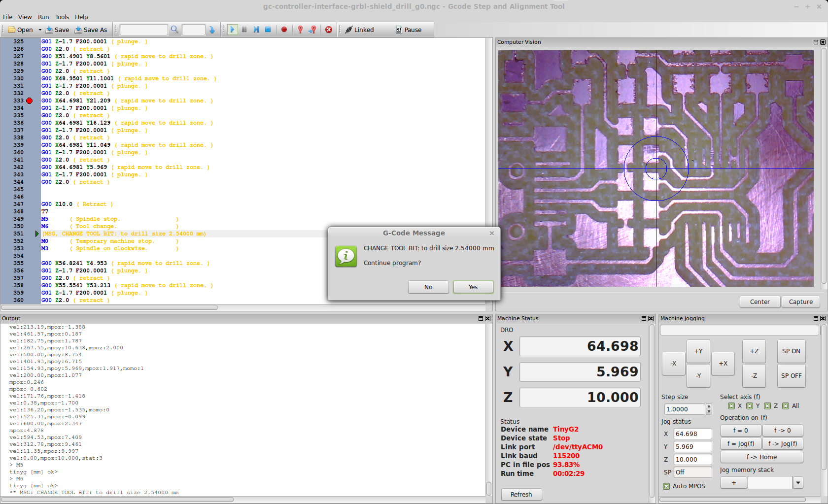Image resolution: width=828 pixels, height=504 pixels.
Task: Expand the Open recent-files dropdown arrow
Action: pos(40,30)
